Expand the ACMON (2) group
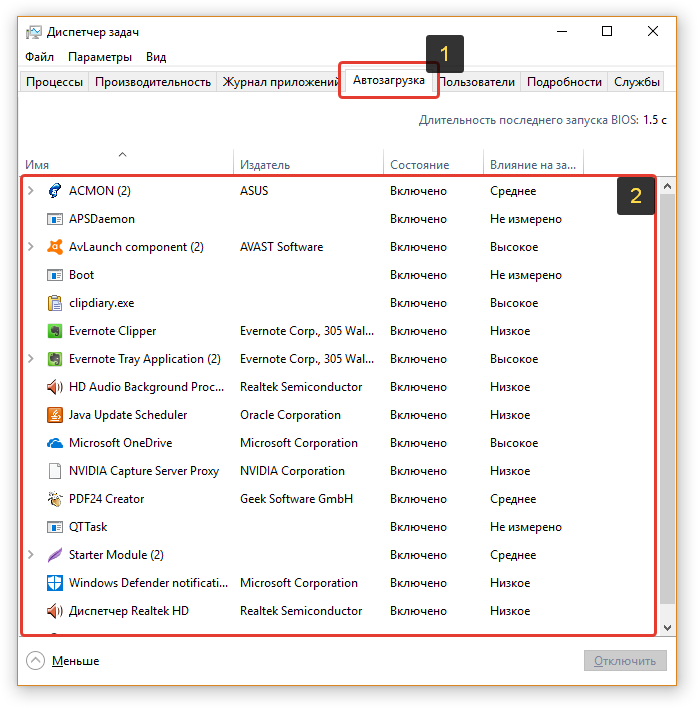Viewport: 698px width, 708px height. click(x=31, y=191)
